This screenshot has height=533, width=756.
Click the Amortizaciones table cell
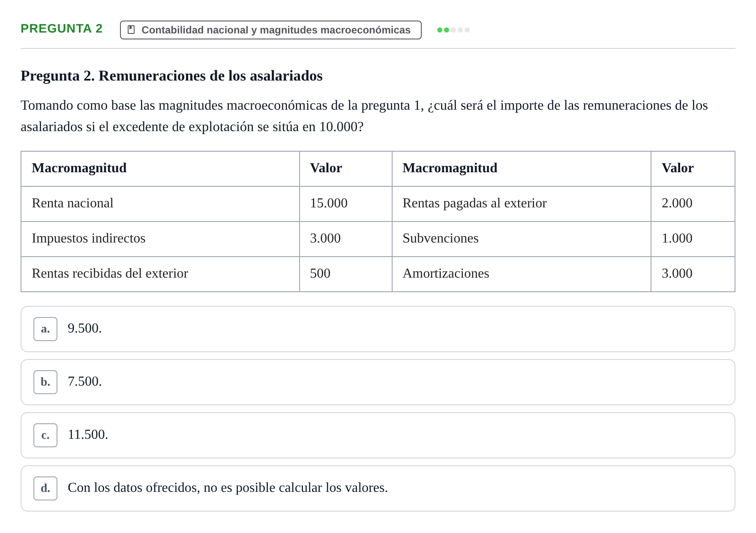pos(522,274)
